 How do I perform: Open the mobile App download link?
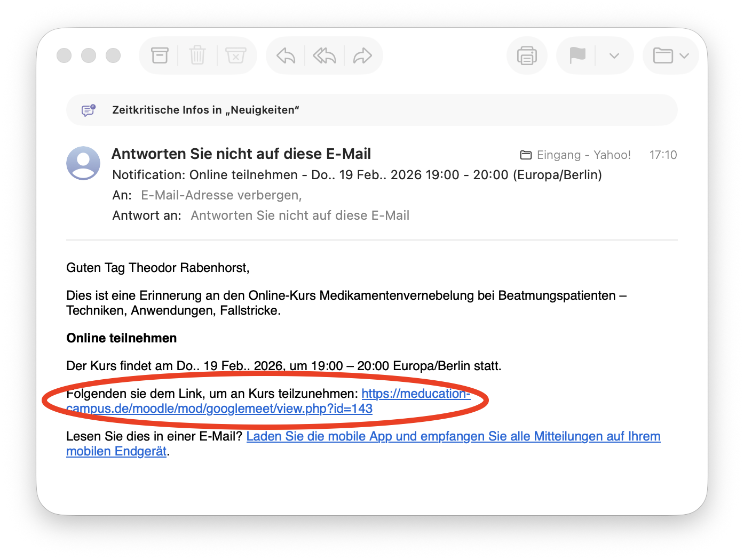453,436
